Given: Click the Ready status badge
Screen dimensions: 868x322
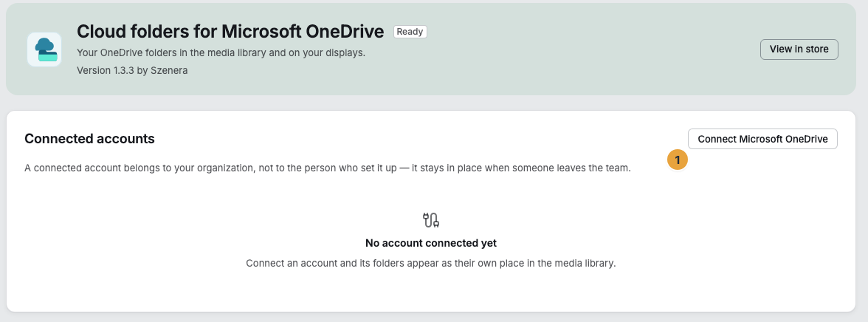Looking at the screenshot, I should [x=410, y=32].
